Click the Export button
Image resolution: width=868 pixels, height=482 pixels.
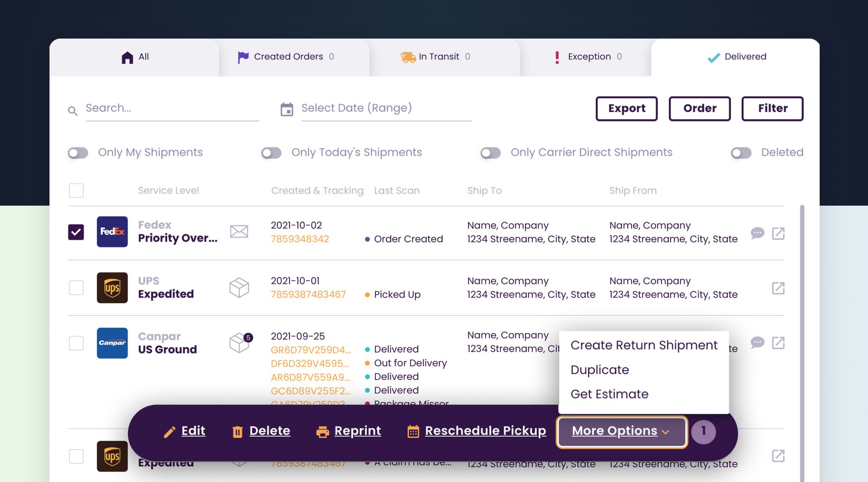[x=626, y=108]
